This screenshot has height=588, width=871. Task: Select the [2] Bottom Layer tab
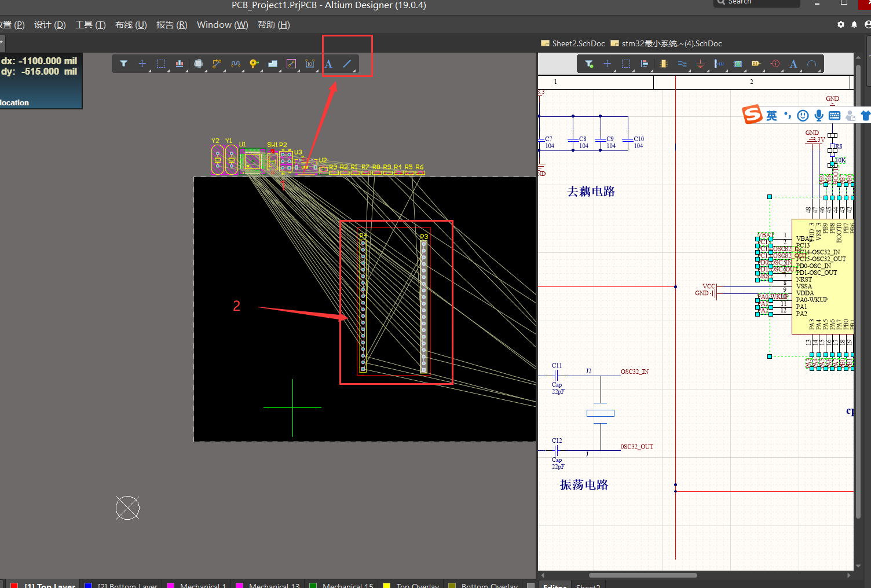click(121, 585)
